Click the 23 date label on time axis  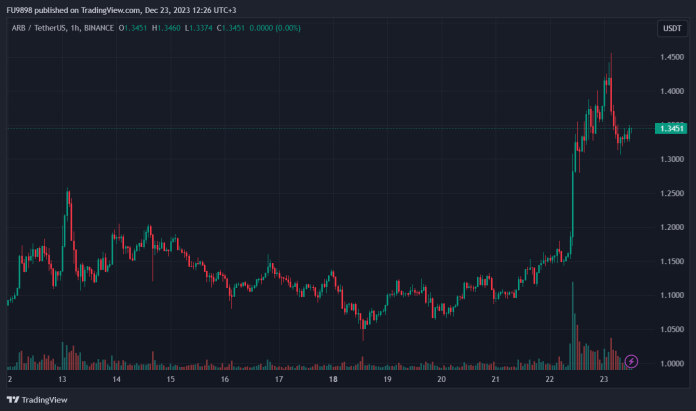[604, 380]
